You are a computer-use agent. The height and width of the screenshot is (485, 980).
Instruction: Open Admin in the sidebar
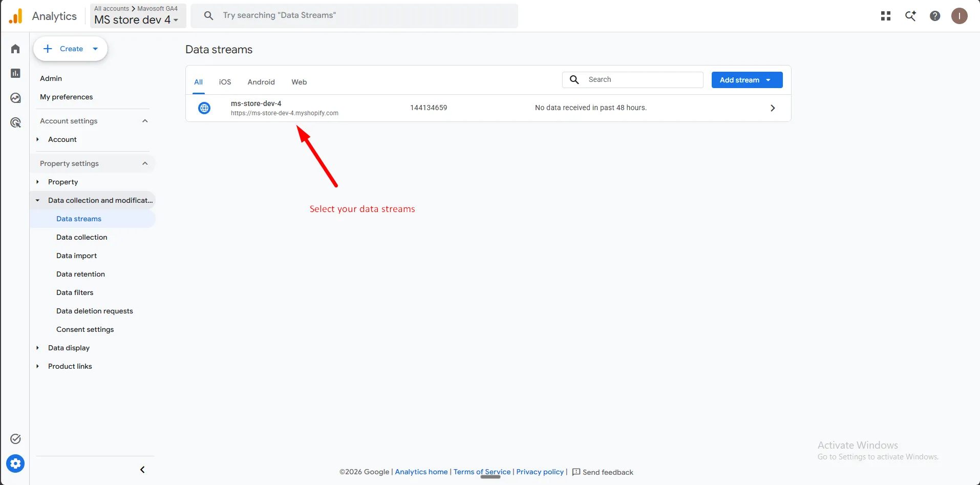tap(51, 78)
